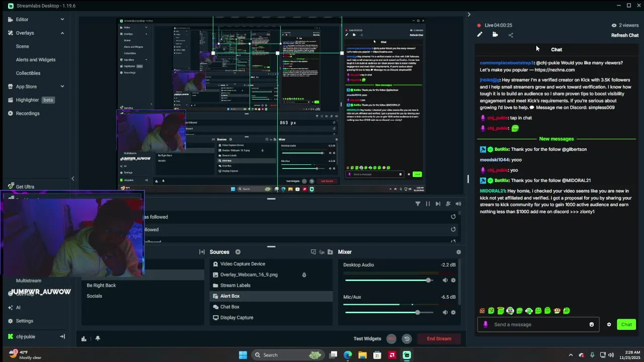Edit stream info with pencil icon
The height and width of the screenshot is (362, 644).
pyautogui.click(x=479, y=35)
